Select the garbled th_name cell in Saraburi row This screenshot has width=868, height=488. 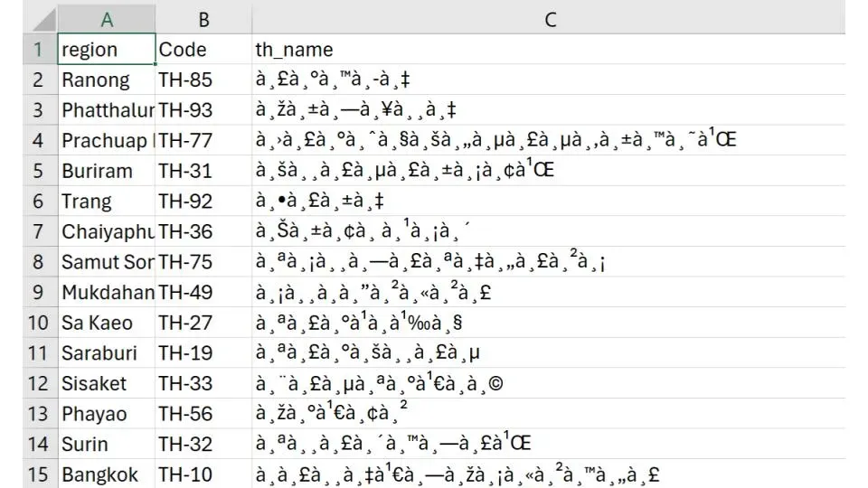(x=549, y=353)
